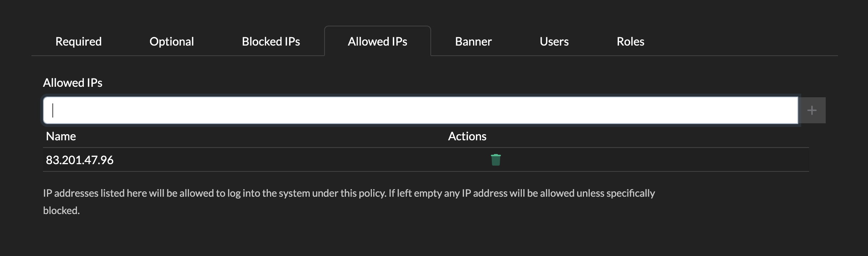The image size is (868, 256).
Task: Delete the 83.201.47.96 allowed IP entry
Action: click(x=495, y=160)
